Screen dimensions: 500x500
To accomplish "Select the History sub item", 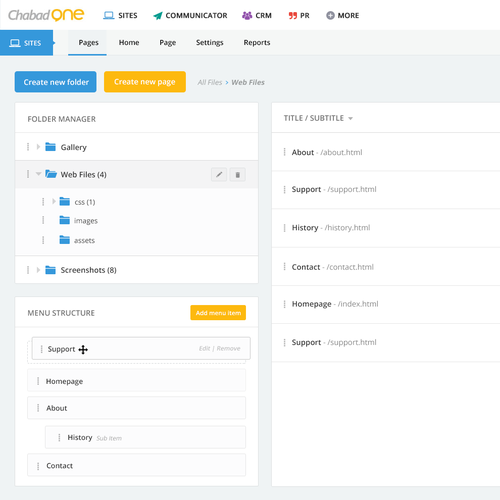I will 145,437.
